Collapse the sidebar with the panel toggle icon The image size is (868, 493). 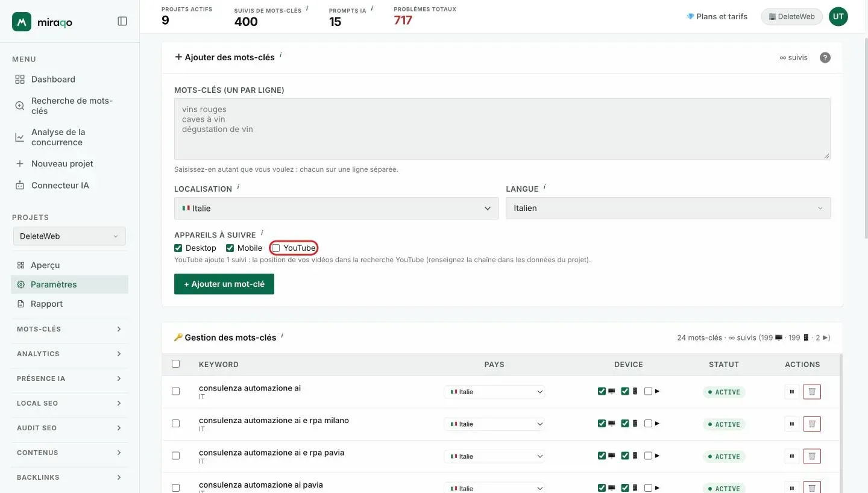(x=122, y=21)
